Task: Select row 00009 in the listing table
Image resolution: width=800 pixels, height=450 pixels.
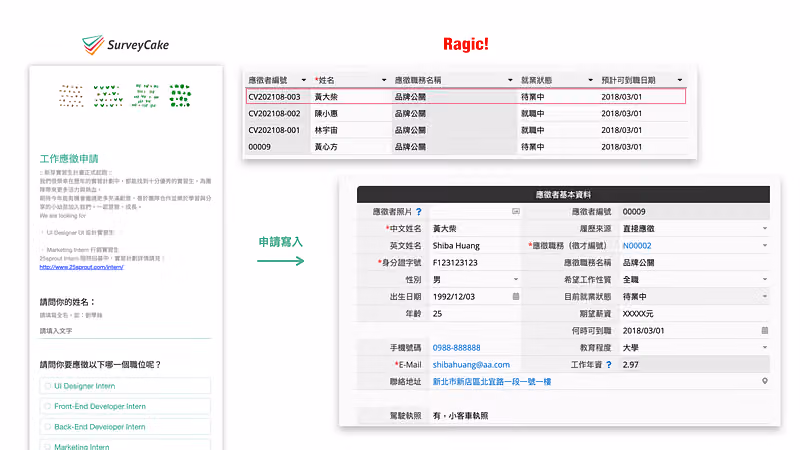Action: [466, 147]
